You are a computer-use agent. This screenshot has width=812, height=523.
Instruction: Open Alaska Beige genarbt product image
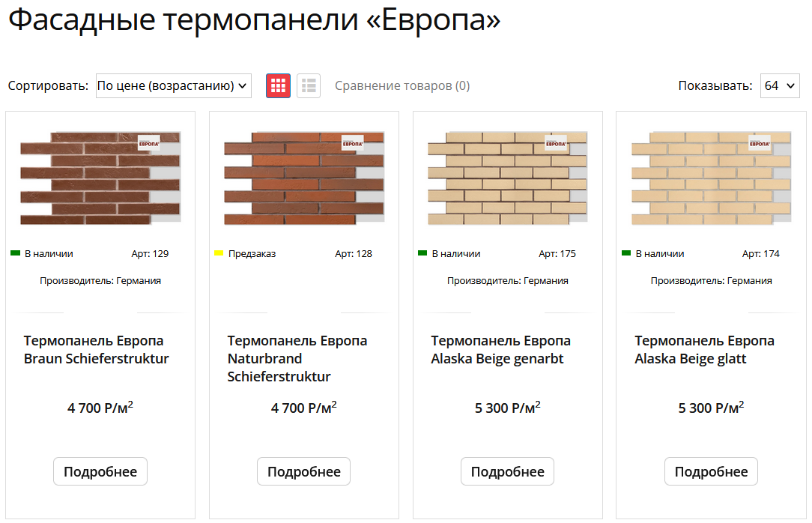pos(508,178)
